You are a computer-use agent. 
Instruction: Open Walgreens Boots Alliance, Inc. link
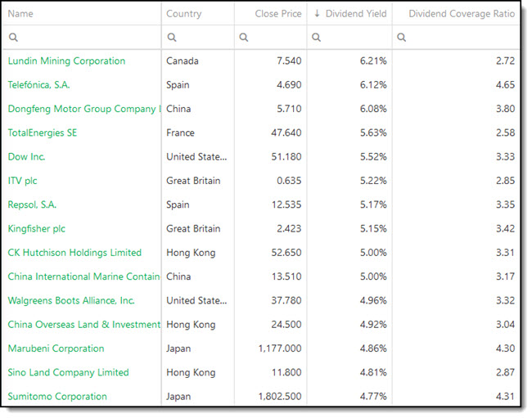coord(71,301)
